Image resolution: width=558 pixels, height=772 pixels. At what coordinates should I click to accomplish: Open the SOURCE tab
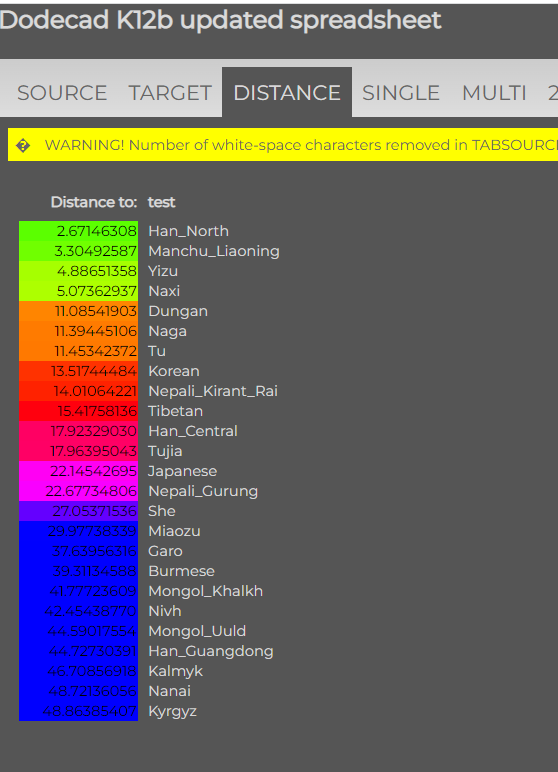point(62,93)
